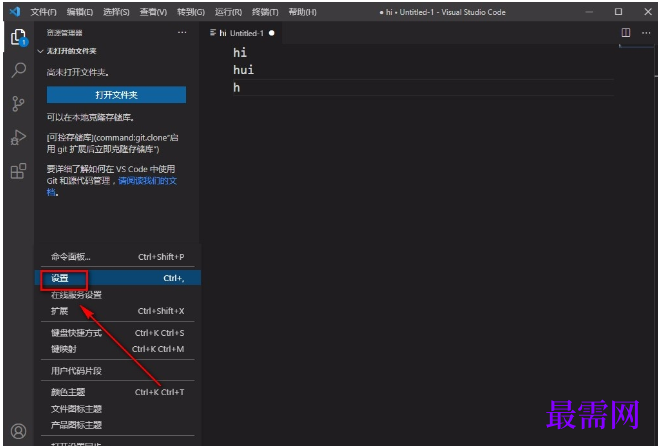Click the 尚未打开文件夹。 message text
The height and width of the screenshot is (446, 658).
pos(78,73)
